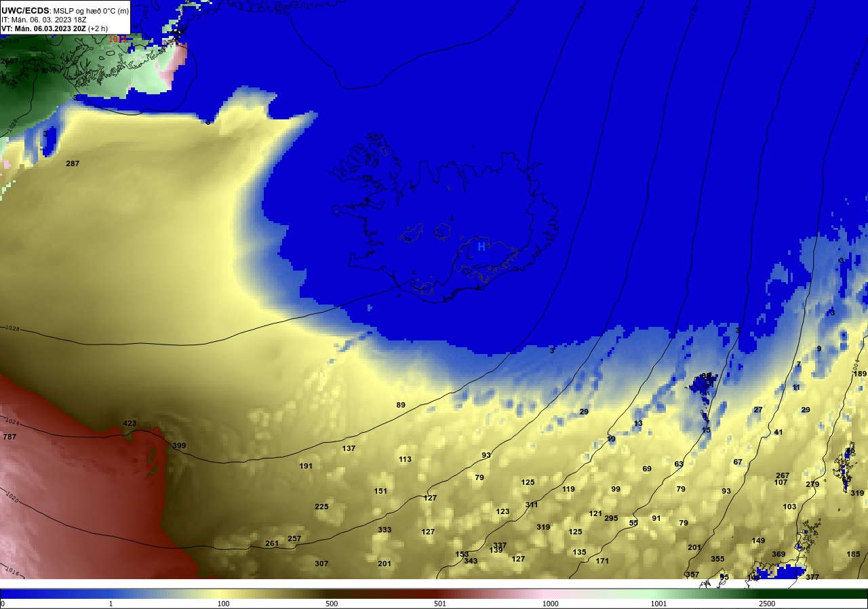This screenshot has height=609, width=868.
Task: Click the value 287 near Greenland
Action: point(73,163)
